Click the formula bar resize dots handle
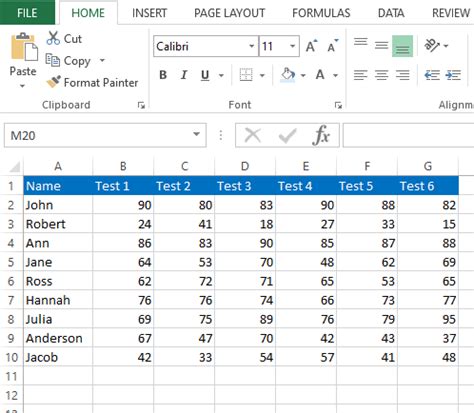Image resolution: width=474 pixels, height=413 pixels. [221, 135]
